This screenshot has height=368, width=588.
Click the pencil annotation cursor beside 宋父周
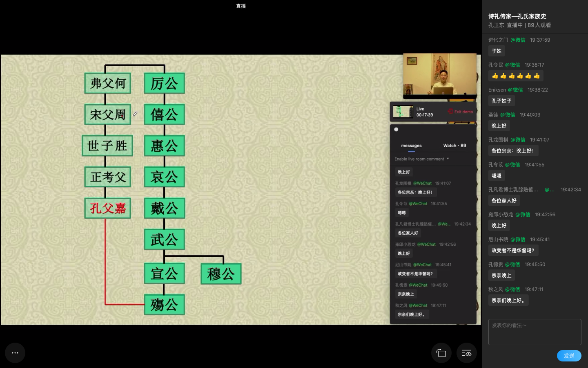coord(135,114)
